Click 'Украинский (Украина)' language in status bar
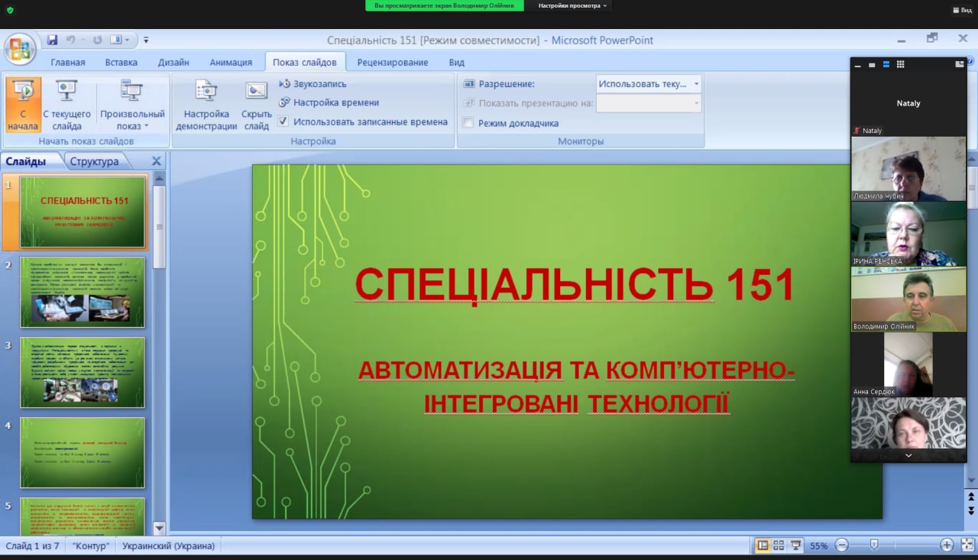The height and width of the screenshot is (560, 978). point(168,546)
